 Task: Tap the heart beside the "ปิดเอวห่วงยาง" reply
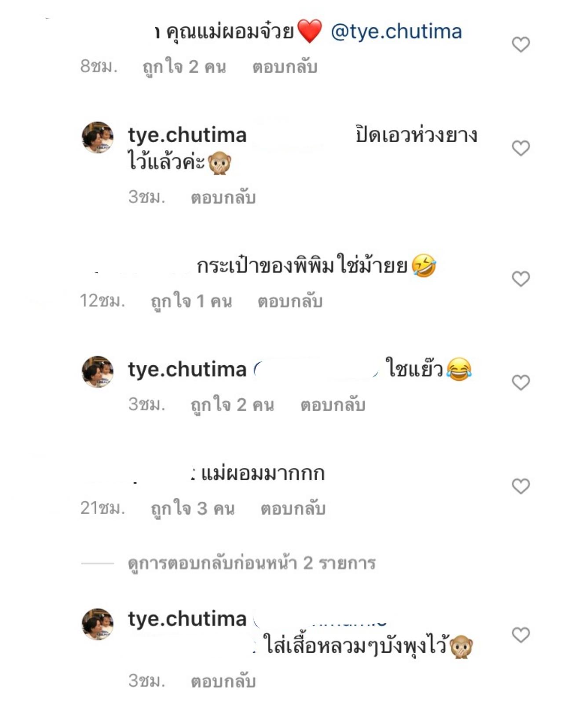pos(521,148)
